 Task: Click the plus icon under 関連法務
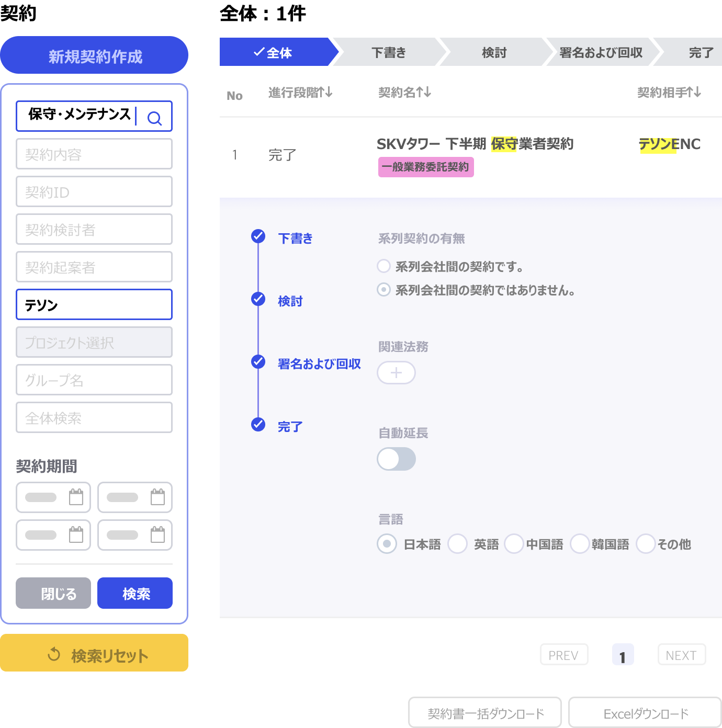click(x=396, y=372)
